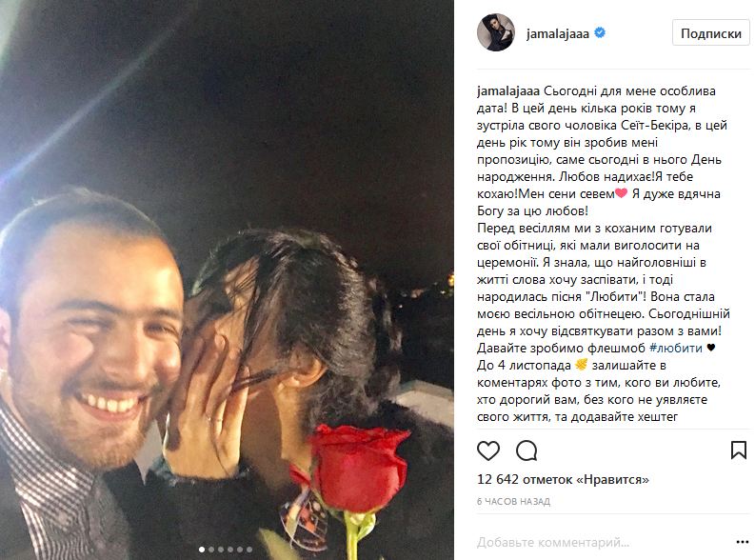Select the first carousel dot
This screenshot has height=560, width=755.
click(x=202, y=550)
